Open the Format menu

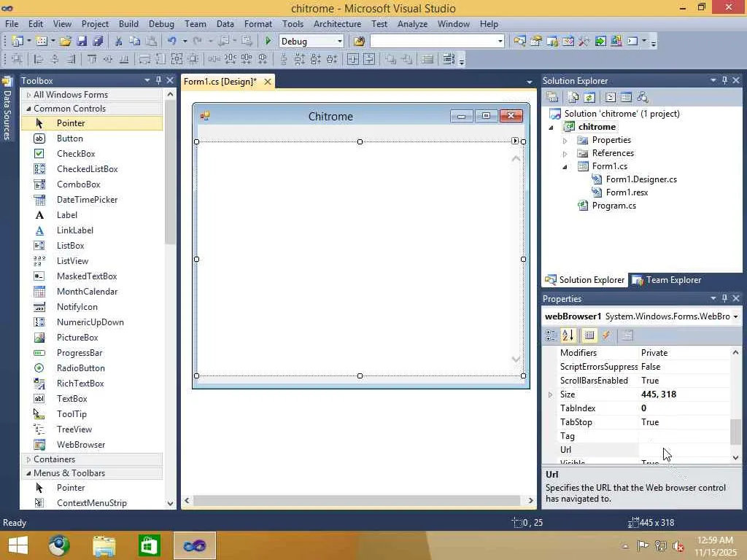coord(258,24)
